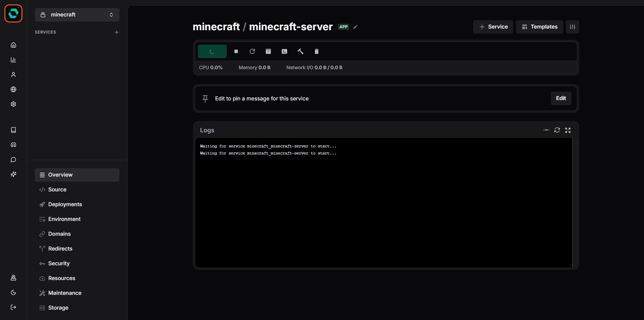Select the Overview menu item

click(77, 175)
